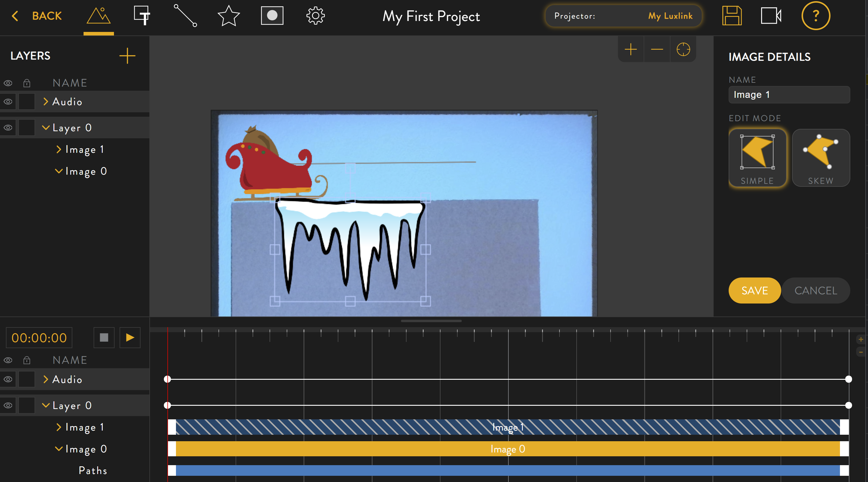Click the Image 1 name field

[789, 95]
